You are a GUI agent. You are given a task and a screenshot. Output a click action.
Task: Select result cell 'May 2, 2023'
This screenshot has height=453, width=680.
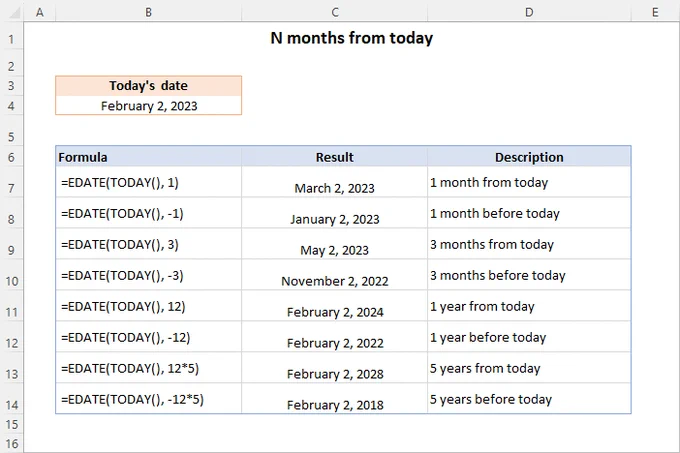click(x=334, y=245)
